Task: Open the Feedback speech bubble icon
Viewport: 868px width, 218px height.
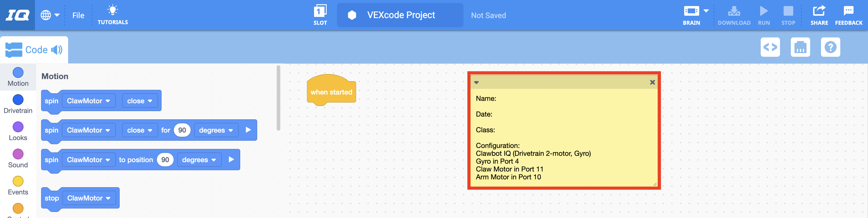Action: 848,11
